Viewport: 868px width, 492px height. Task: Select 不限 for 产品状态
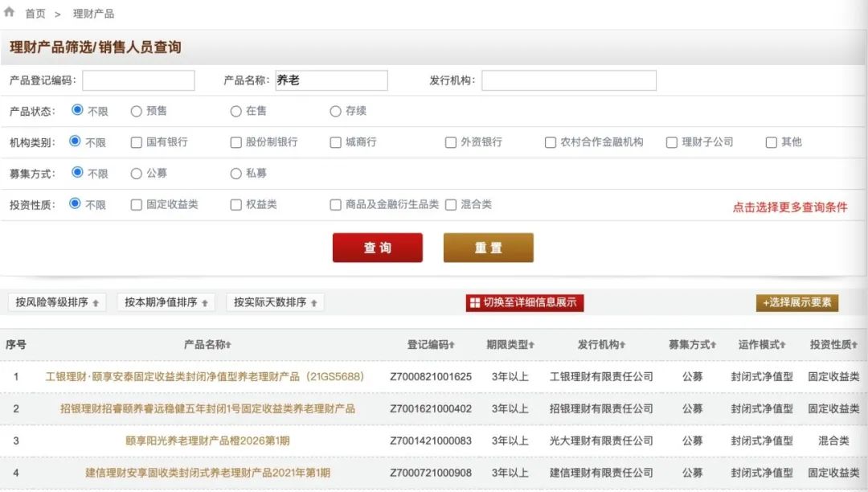pos(77,110)
